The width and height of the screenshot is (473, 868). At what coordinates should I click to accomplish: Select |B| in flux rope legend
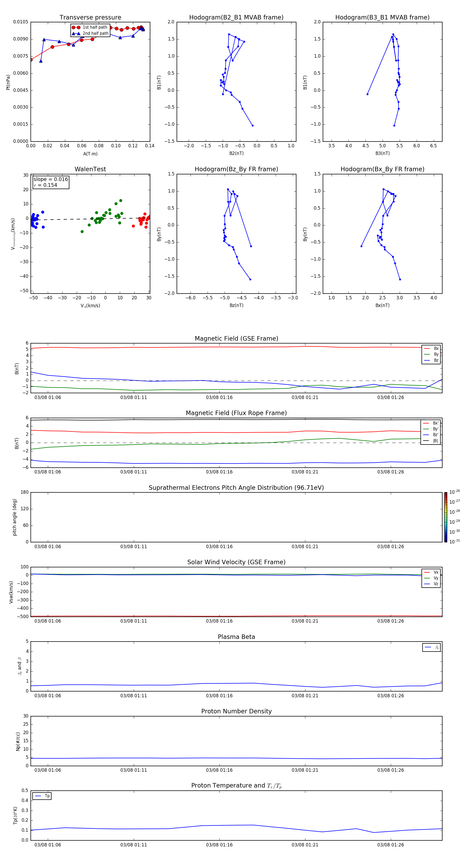tap(431, 441)
